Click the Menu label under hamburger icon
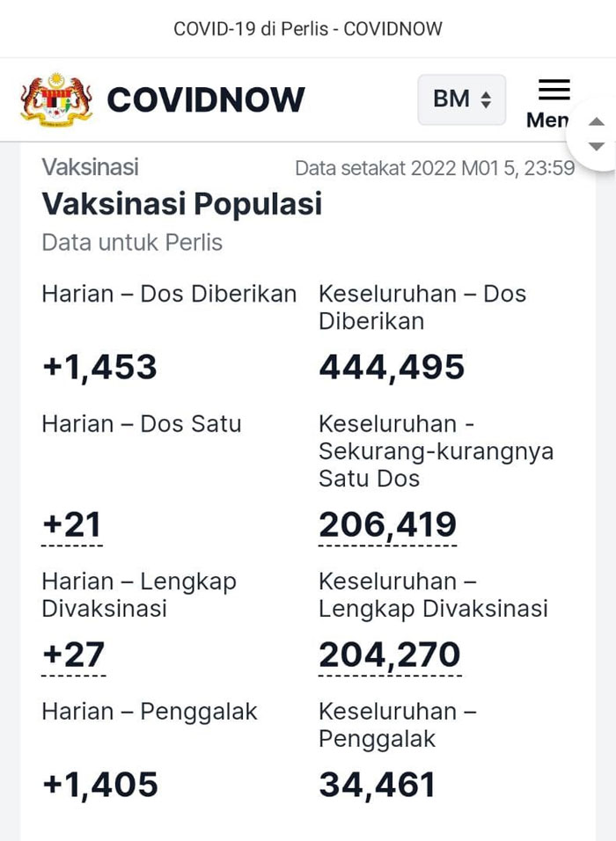Screen dimensions: 616x841 click(x=547, y=121)
